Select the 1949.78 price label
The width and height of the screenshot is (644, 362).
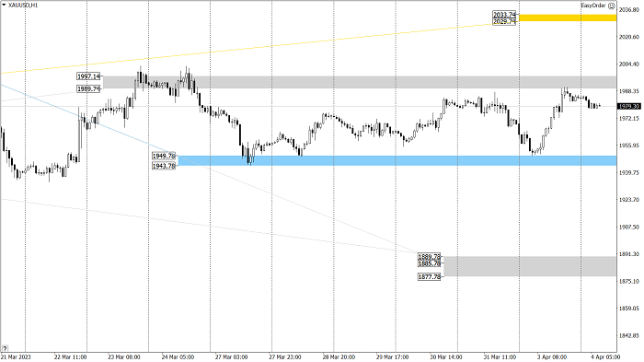[x=164, y=156]
